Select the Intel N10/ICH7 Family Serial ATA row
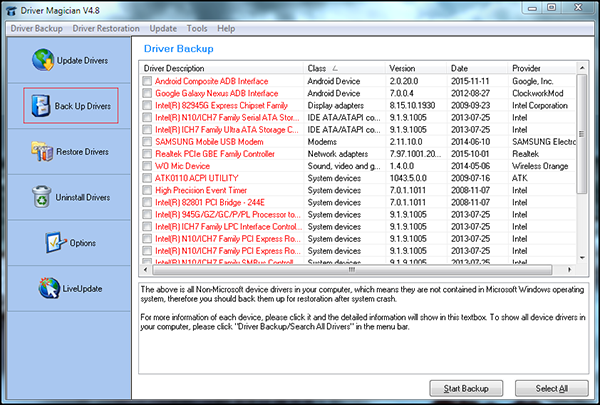Screen dimensions: 600x405 coord(358,118)
